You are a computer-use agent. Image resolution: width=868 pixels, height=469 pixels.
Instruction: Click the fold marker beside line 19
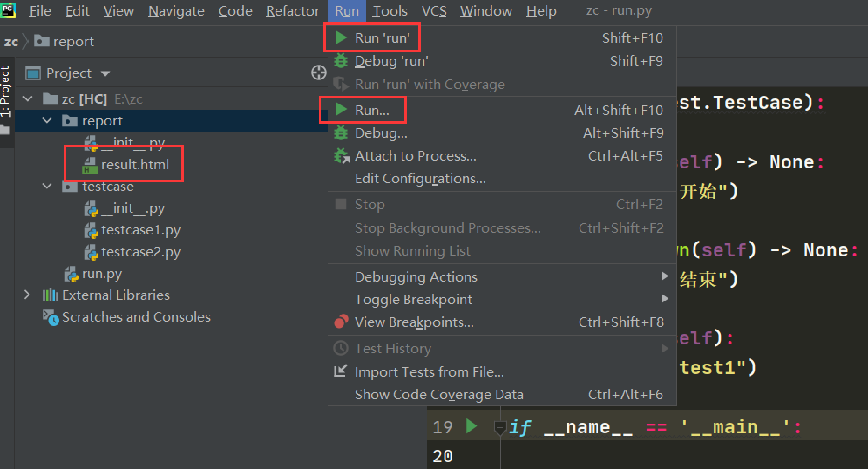pos(500,427)
